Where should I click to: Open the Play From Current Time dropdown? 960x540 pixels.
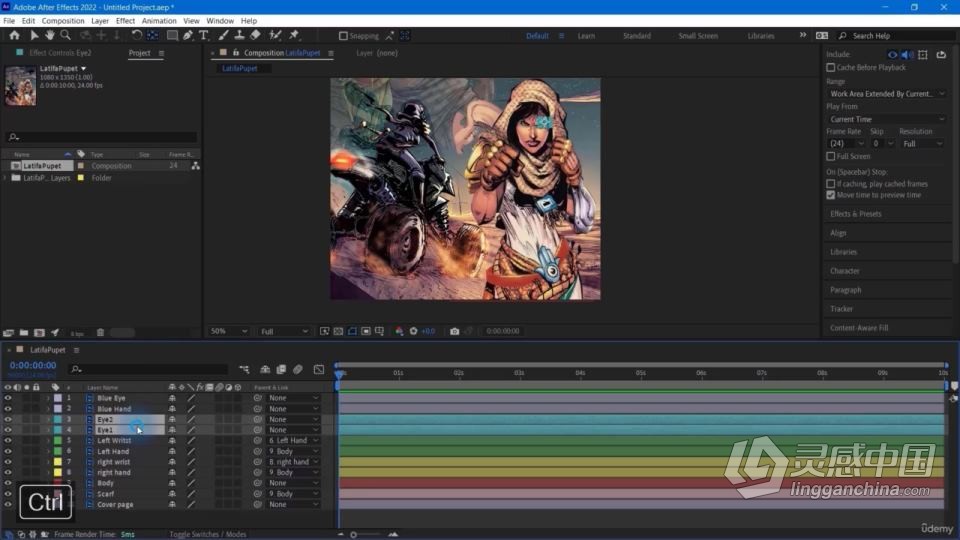tap(887, 119)
